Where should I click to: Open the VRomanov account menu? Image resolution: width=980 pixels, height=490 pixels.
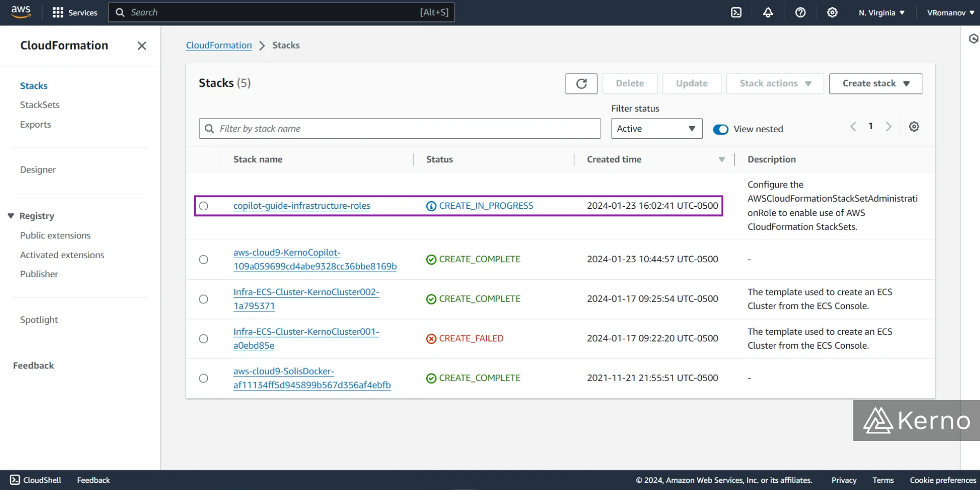tap(950, 13)
